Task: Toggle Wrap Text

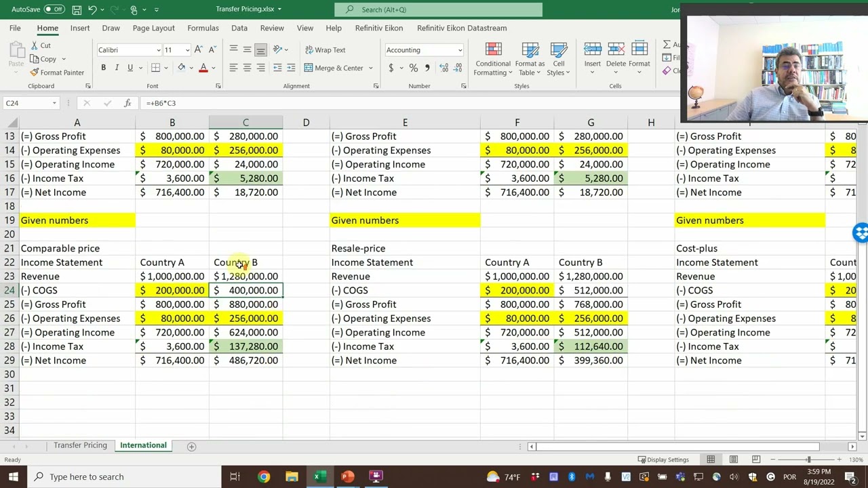Action: coord(325,50)
